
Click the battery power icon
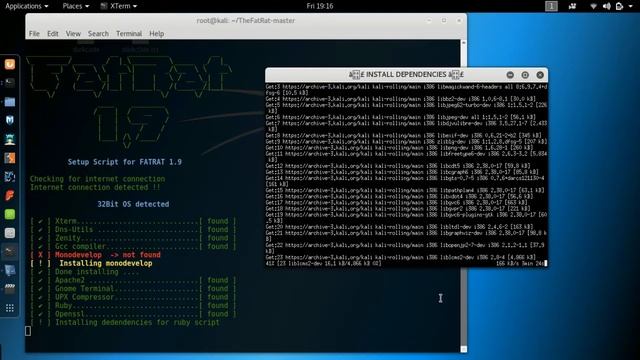tap(619, 6)
